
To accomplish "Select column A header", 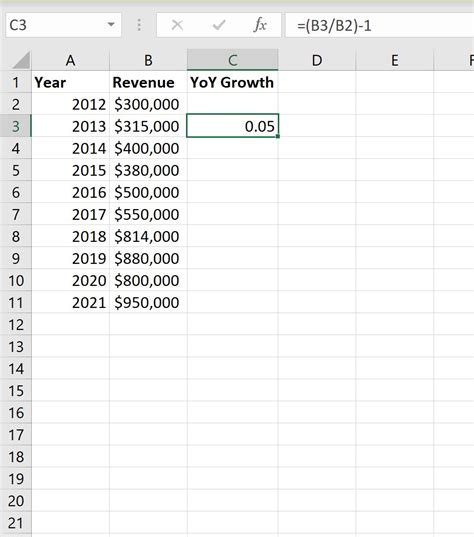I will pyautogui.click(x=70, y=60).
